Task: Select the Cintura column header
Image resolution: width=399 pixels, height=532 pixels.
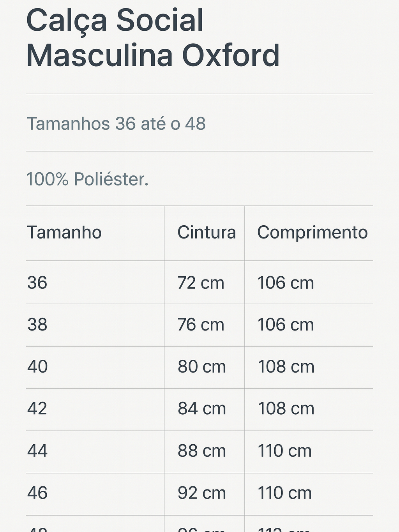Action: 207,232
